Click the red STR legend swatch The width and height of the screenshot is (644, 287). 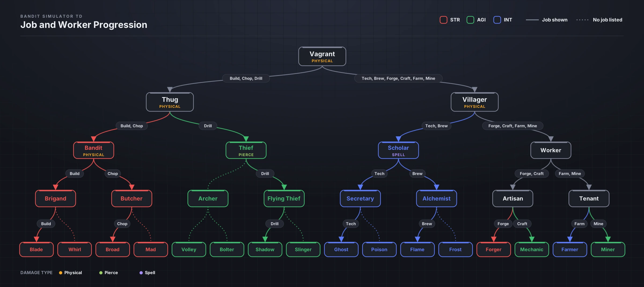[x=443, y=20]
